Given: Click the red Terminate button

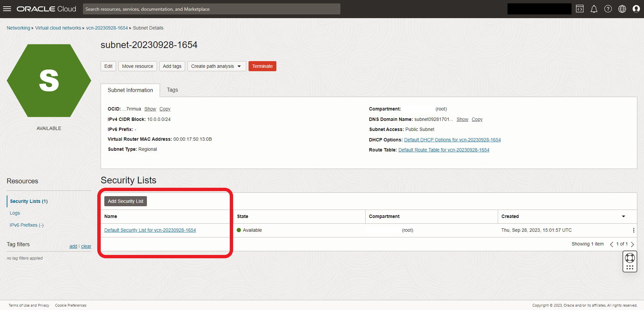Looking at the screenshot, I should (262, 66).
